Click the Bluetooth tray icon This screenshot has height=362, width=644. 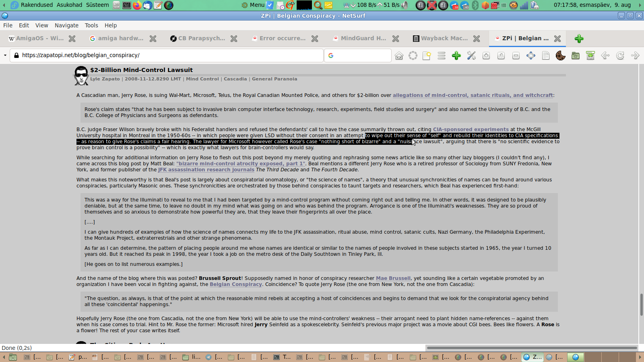pos(475,5)
